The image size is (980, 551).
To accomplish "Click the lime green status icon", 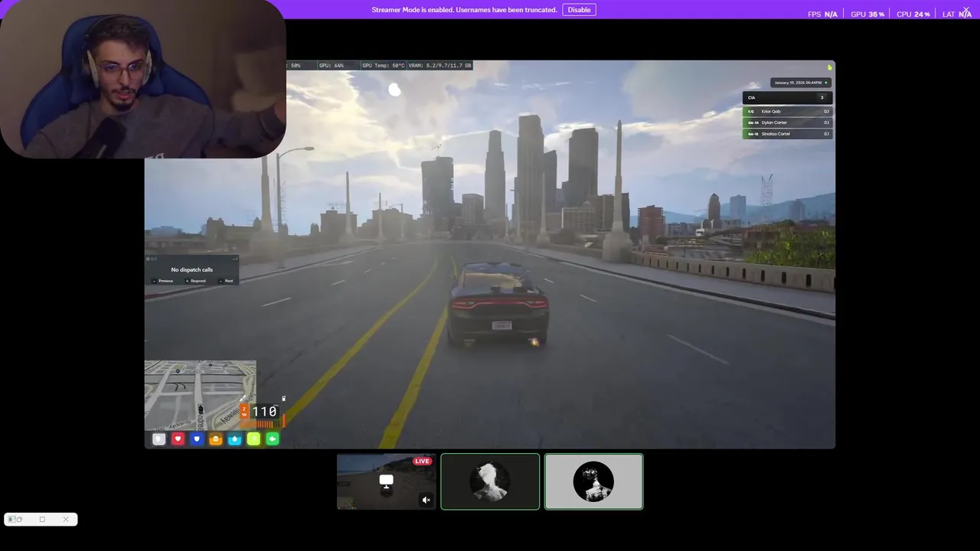I will point(253,439).
